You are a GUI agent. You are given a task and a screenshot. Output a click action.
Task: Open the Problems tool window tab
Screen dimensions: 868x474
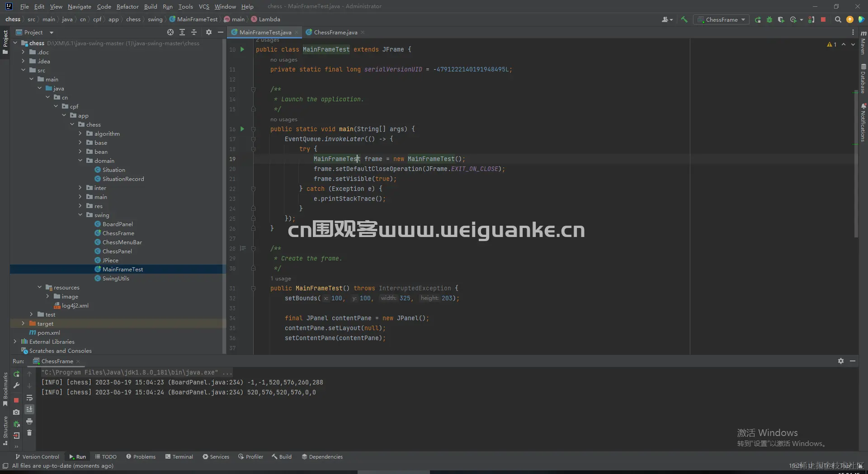(141, 457)
